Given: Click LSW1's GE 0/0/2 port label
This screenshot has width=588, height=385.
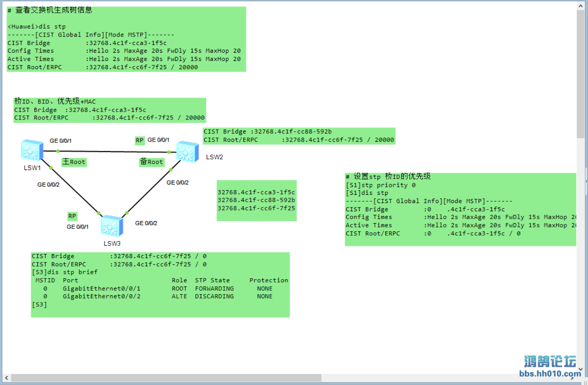Looking at the screenshot, I should 48,184.
